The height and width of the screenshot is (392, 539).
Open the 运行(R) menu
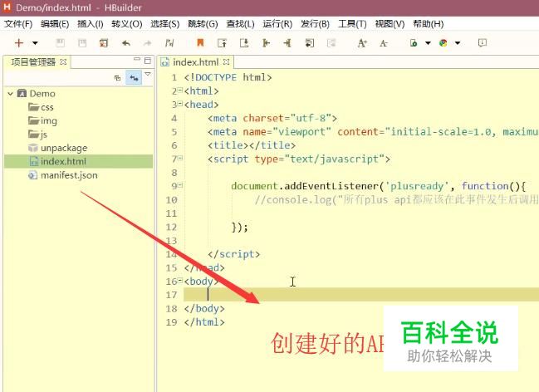click(x=277, y=24)
